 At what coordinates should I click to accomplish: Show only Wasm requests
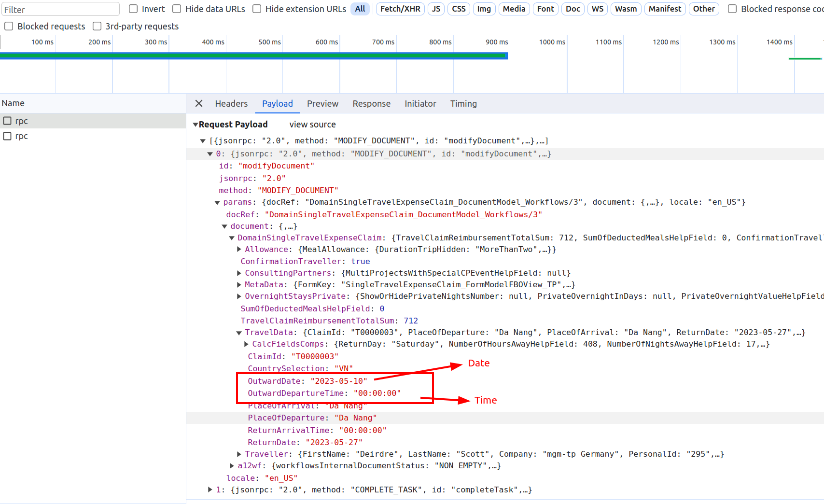(626, 9)
